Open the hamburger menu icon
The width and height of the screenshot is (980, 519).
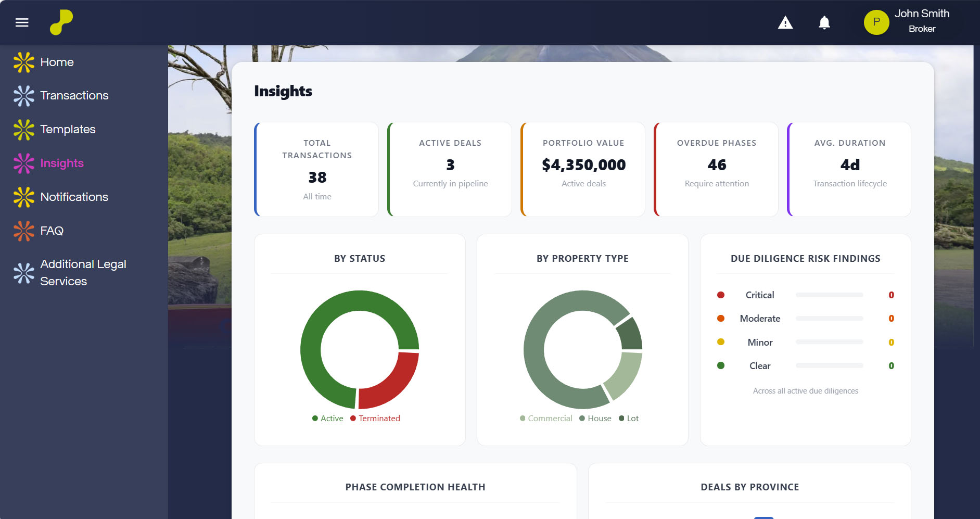(22, 22)
